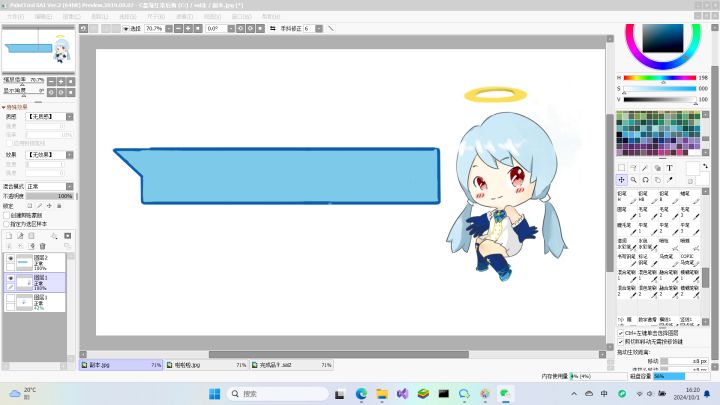Choose the 铅笔 HB pencil brush

click(x=647, y=197)
